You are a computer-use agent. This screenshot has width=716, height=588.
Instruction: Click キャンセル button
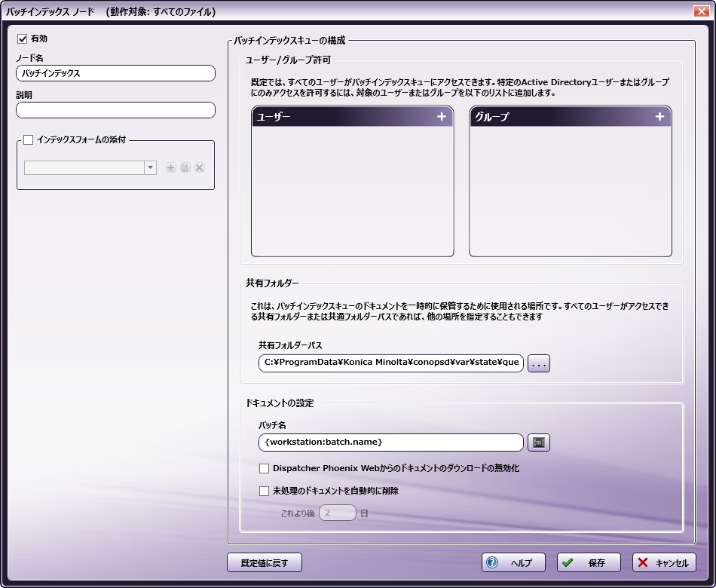665,562
